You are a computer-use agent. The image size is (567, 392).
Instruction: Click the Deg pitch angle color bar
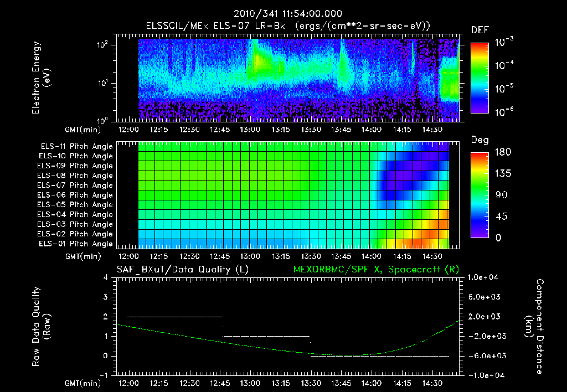(480, 195)
